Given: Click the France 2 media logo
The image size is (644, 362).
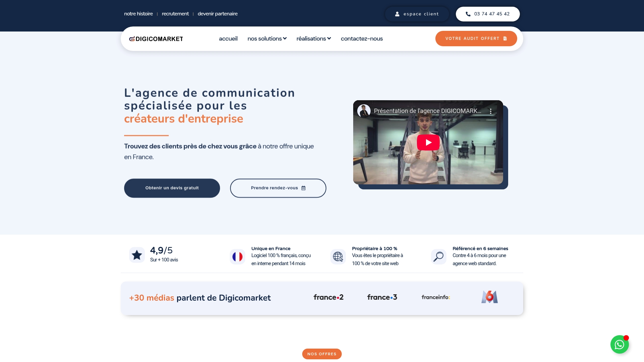Looking at the screenshot, I should 328,297.
